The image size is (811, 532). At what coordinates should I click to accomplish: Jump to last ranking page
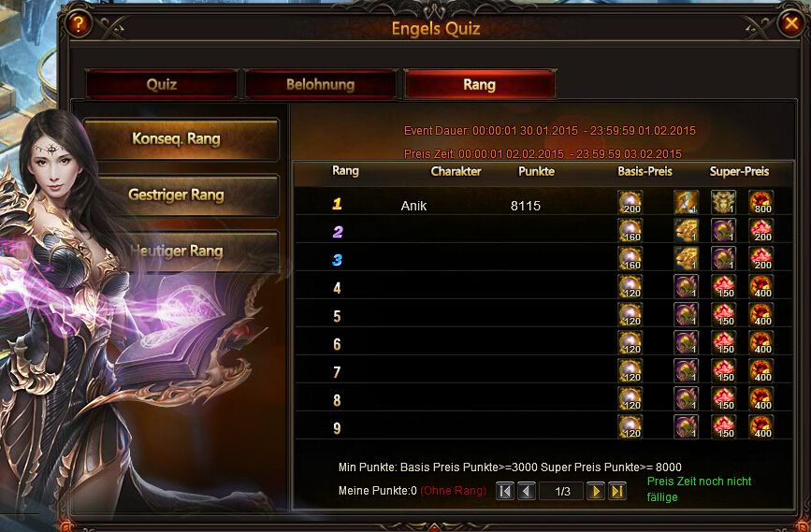point(617,491)
